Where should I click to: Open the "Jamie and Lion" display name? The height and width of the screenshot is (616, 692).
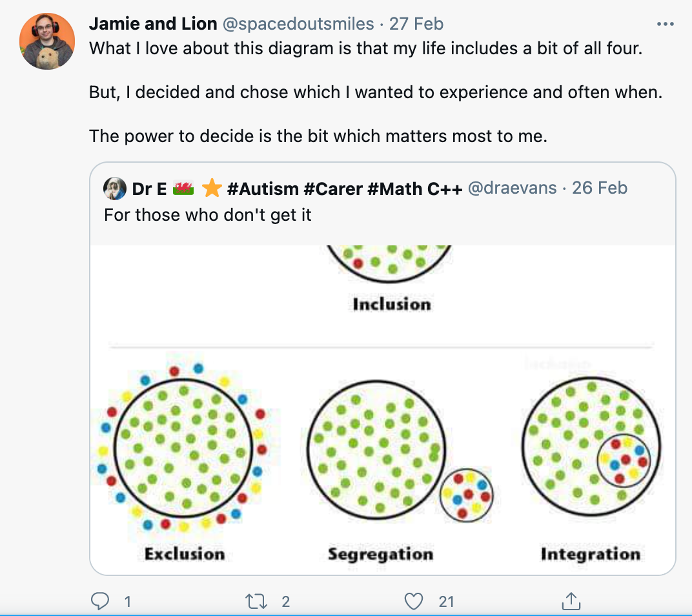[x=152, y=24]
